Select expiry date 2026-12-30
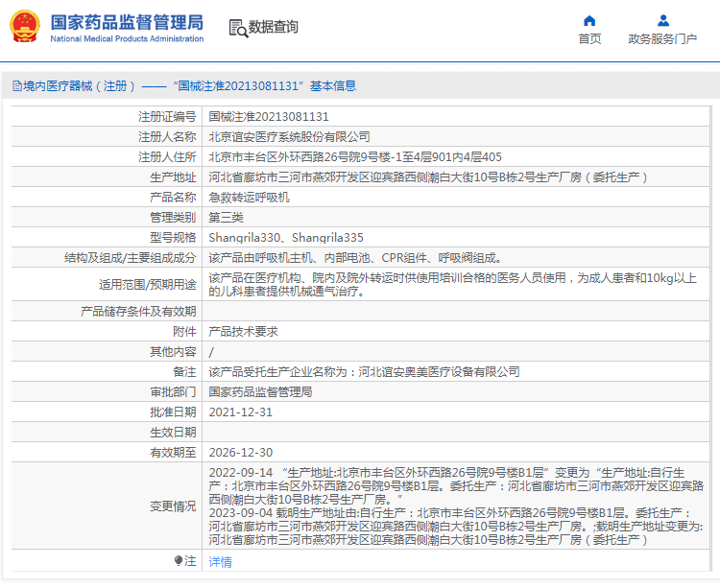Screen dimensions: 720x588 [241, 453]
